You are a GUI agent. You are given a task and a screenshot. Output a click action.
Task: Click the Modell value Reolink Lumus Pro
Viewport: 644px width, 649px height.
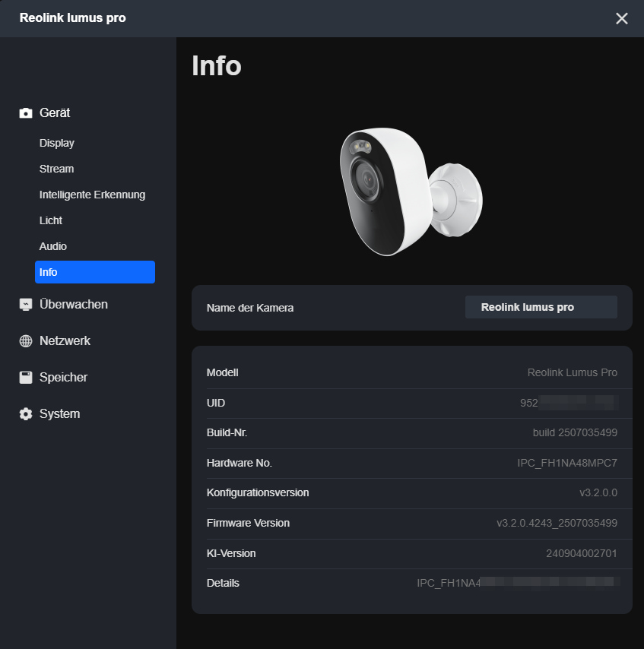[572, 372]
